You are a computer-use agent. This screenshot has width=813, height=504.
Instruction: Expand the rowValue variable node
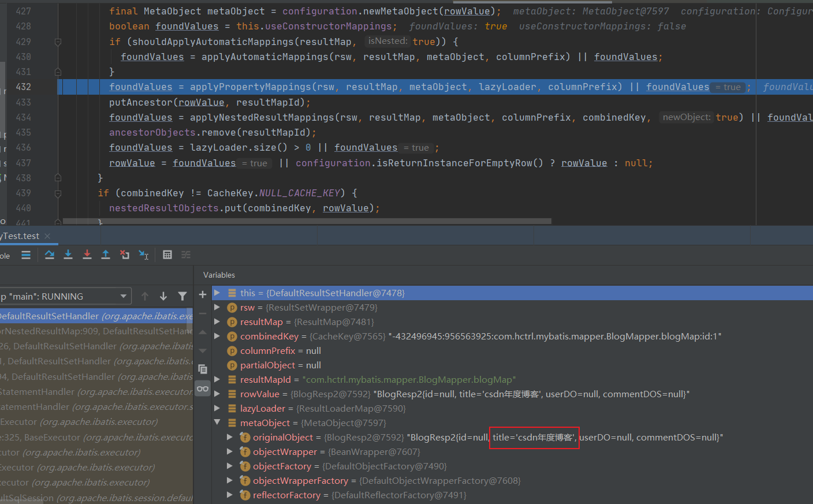click(x=217, y=394)
